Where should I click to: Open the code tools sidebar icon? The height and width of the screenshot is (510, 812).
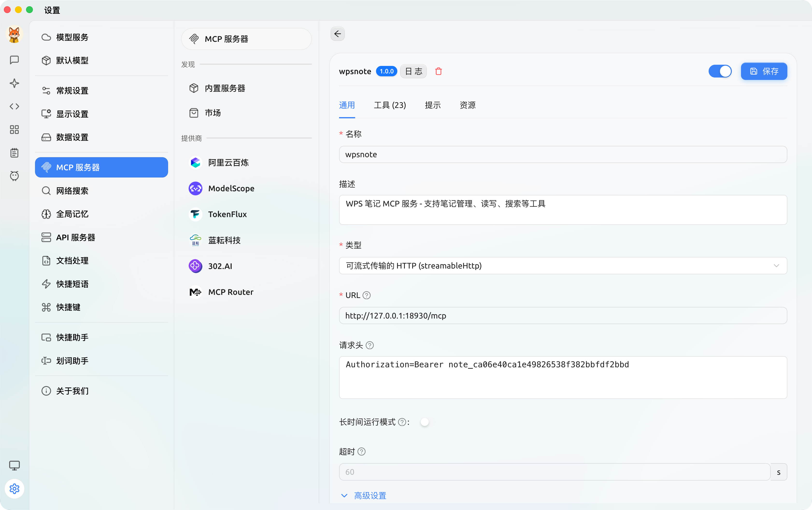(x=14, y=106)
